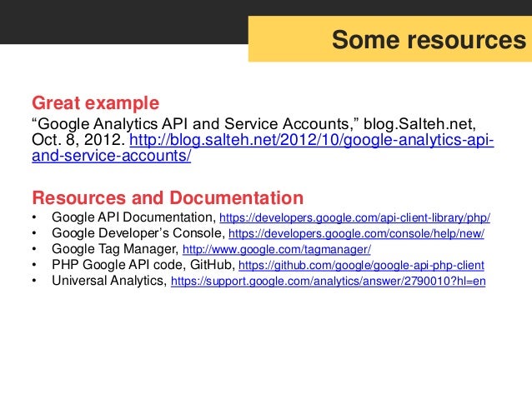Image resolution: width=532 pixels, height=399 pixels.
Task: Click the text 'Universal Analytics,'
Action: click(x=109, y=281)
